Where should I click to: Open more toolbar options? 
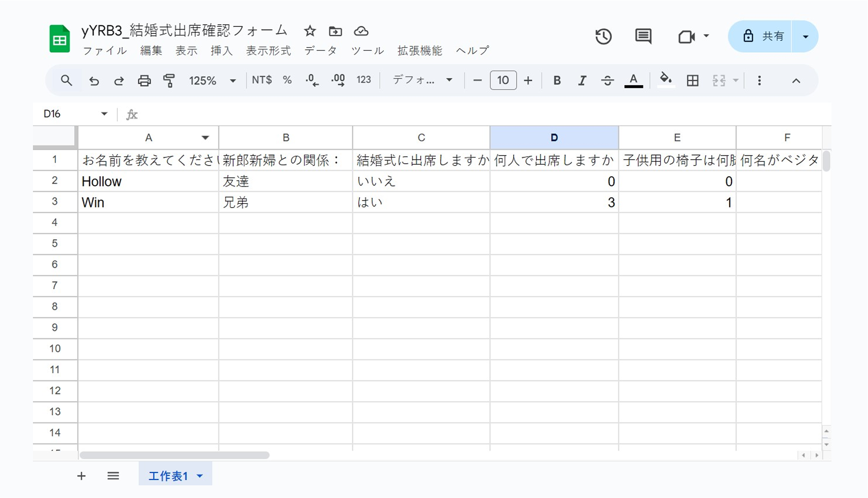pyautogui.click(x=759, y=80)
